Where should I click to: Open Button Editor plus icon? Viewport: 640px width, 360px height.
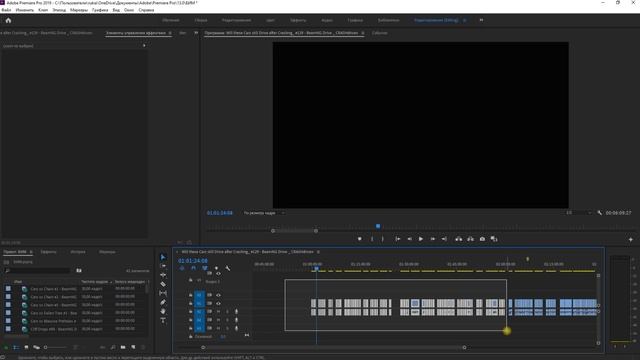click(631, 240)
